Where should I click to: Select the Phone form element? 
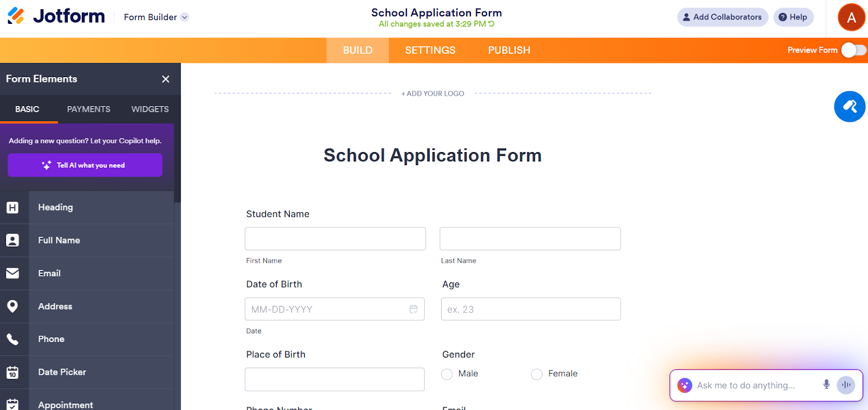pos(50,339)
